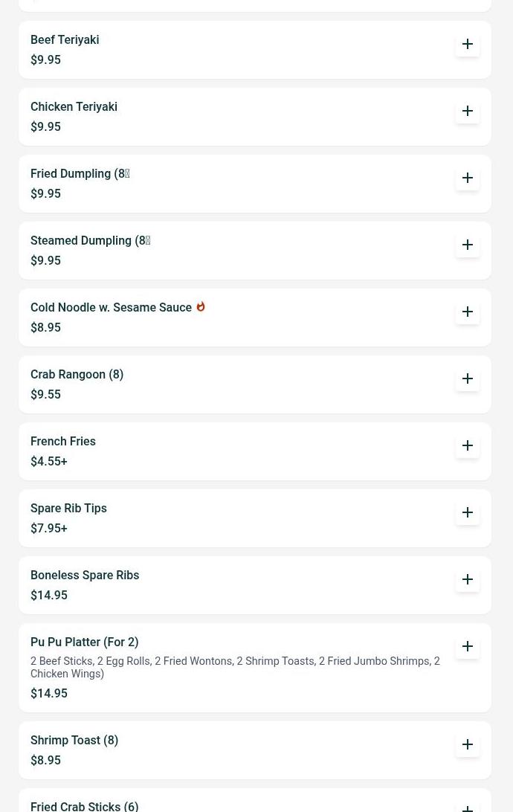This screenshot has width=513, height=812.
Task: Click the Boneless Spare Ribs $14.95 price
Action: 49,596
